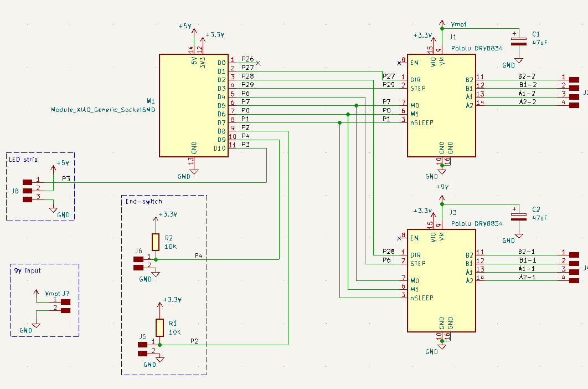Select the Vmot J7 label in the 9V Input box
588x389 pixels.
click(x=57, y=294)
